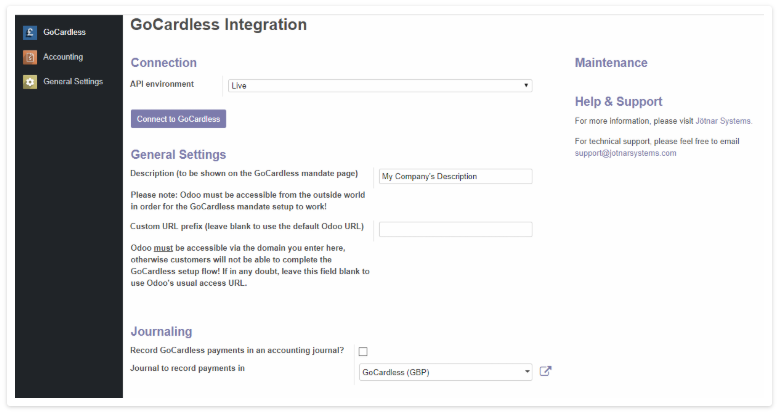Click the General Settings gear icon

(x=30, y=82)
